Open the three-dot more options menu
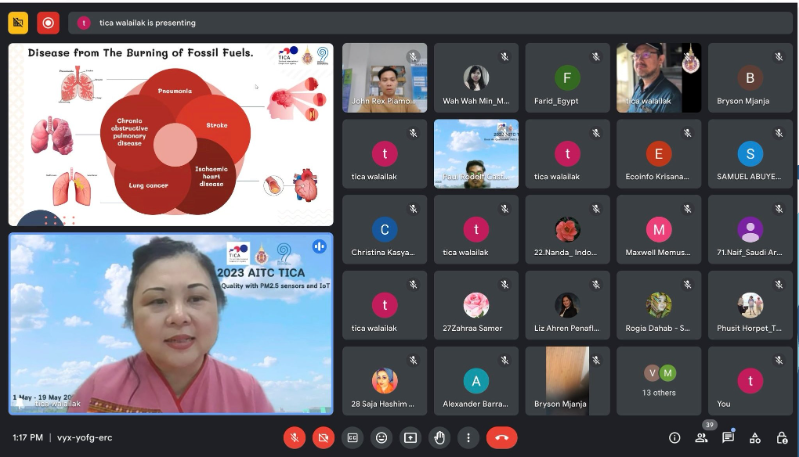 tap(468, 437)
